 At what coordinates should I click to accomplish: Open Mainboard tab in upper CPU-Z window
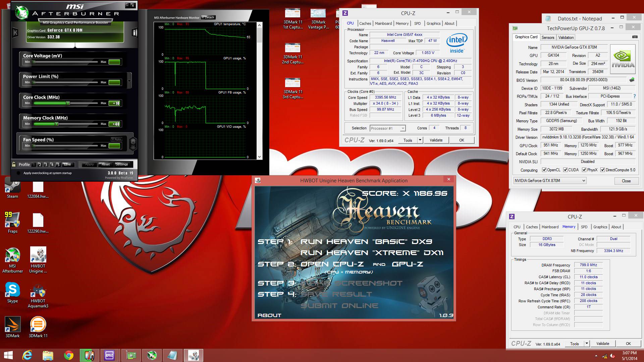click(383, 23)
